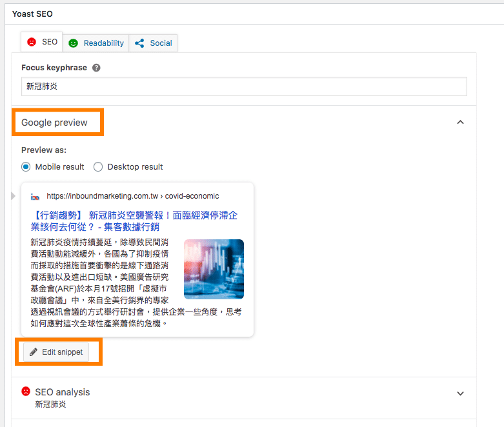The width and height of the screenshot is (504, 427).
Task: Click the Edit snippet button
Action: pos(56,352)
